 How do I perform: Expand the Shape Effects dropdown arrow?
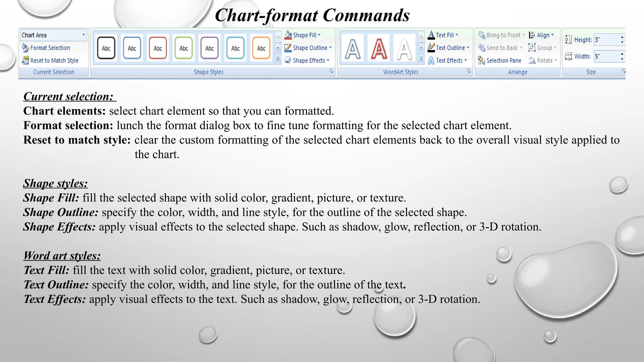(x=328, y=60)
